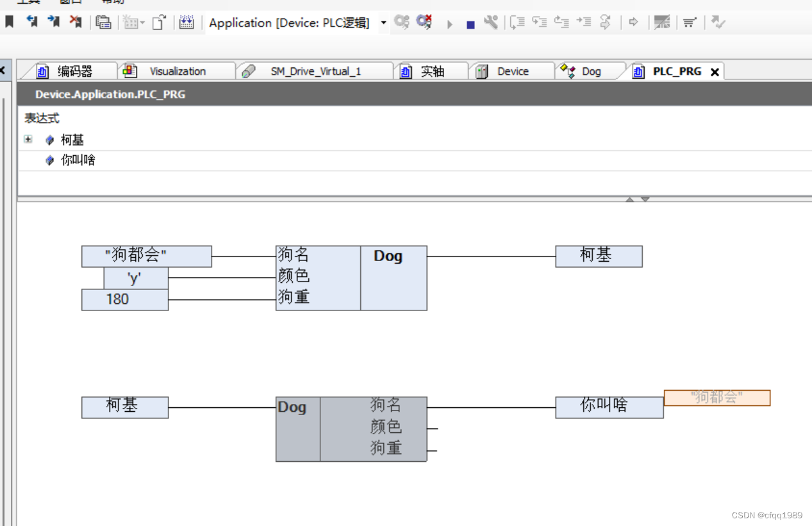Toggle a bookmark with the bookmark icon
This screenshot has width=812, height=526.
tap(9, 21)
